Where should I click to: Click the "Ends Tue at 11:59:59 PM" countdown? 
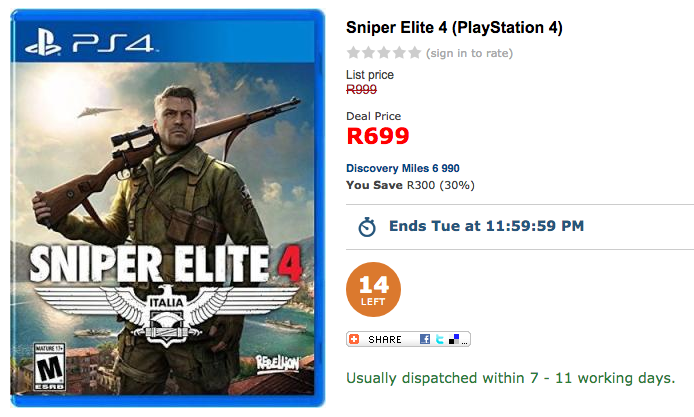click(486, 226)
